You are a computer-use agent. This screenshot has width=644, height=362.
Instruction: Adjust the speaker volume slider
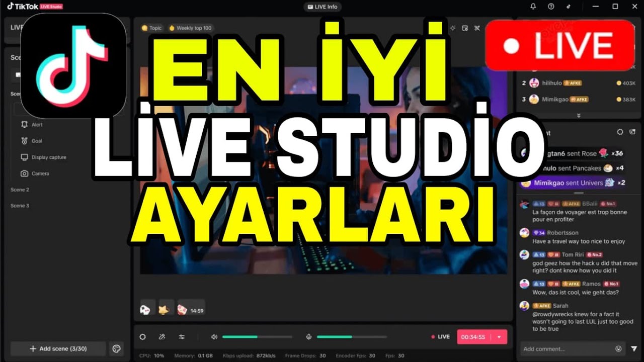(257, 337)
